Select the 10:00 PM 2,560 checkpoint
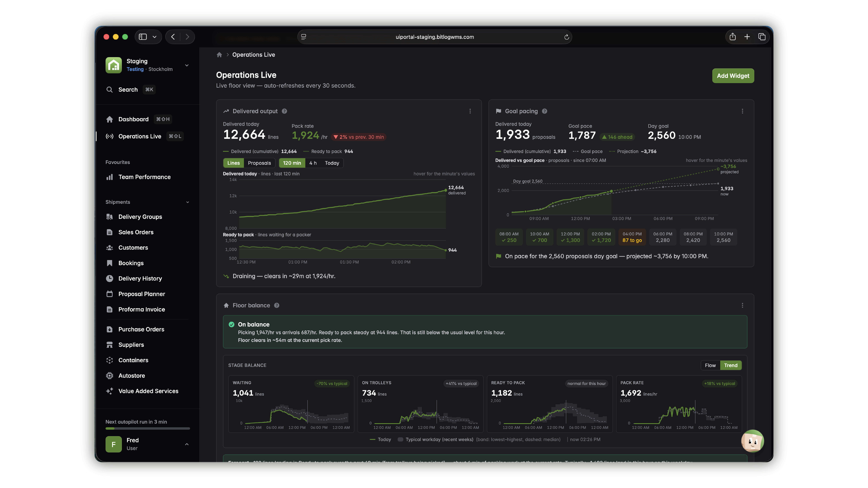The width and height of the screenshot is (868, 488). (x=723, y=237)
